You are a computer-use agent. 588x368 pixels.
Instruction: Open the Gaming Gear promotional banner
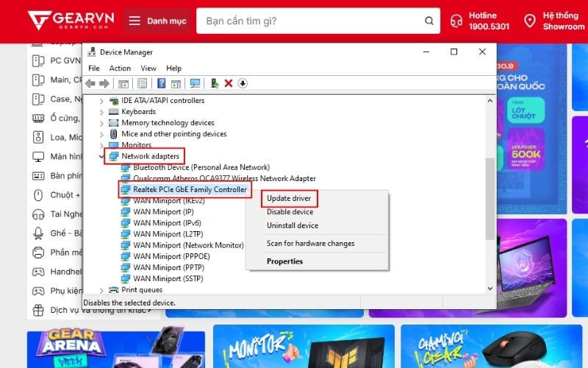[491, 347]
